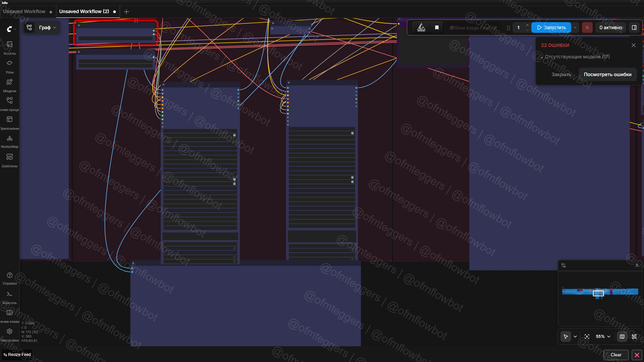Toggle the right side panel button
This screenshot has width=644, height=362.
click(634, 27)
